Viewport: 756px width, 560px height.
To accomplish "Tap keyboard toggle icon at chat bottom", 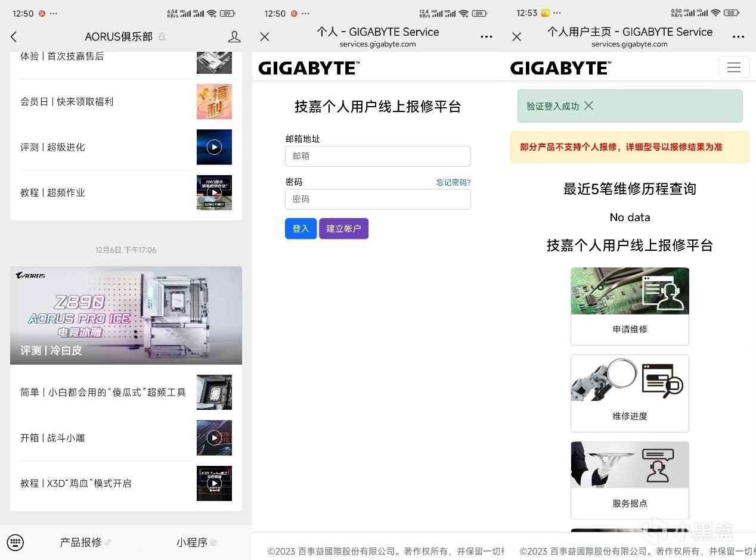I will [x=16, y=542].
